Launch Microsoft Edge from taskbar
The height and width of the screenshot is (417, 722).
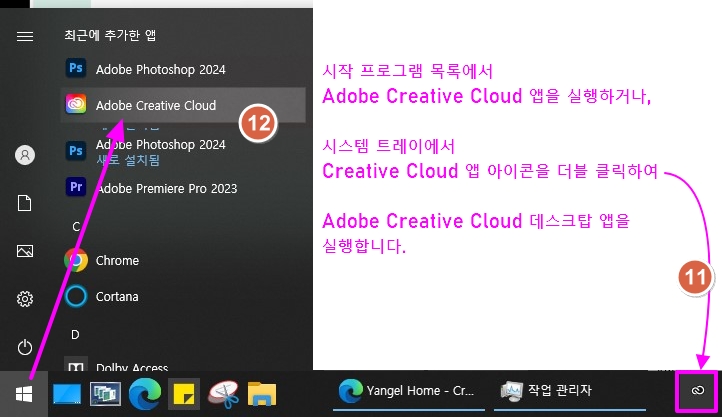tap(145, 394)
